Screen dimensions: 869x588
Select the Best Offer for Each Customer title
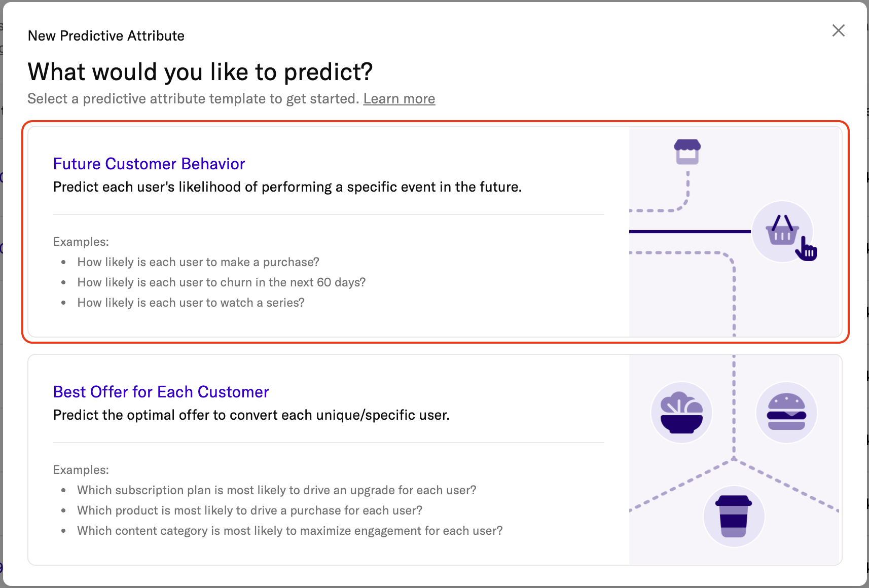click(x=161, y=392)
